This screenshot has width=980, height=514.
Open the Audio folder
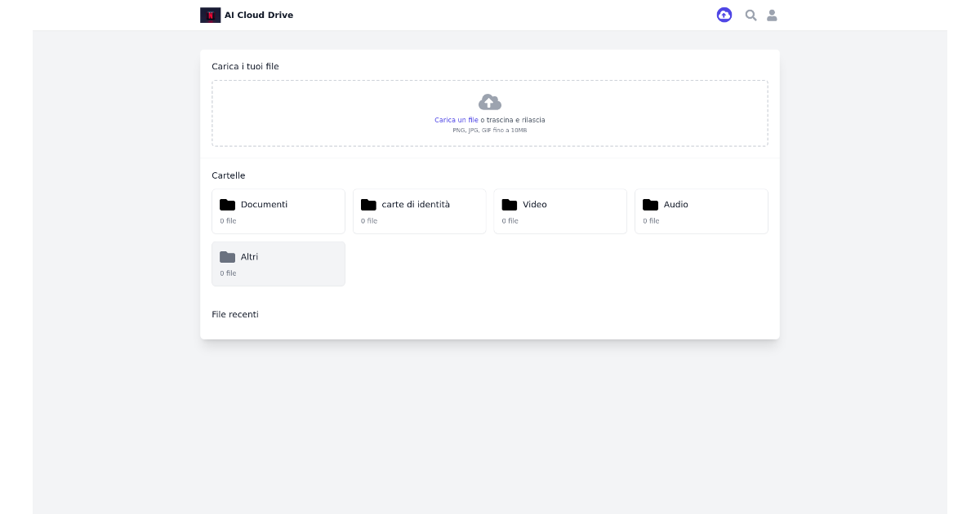tap(701, 210)
